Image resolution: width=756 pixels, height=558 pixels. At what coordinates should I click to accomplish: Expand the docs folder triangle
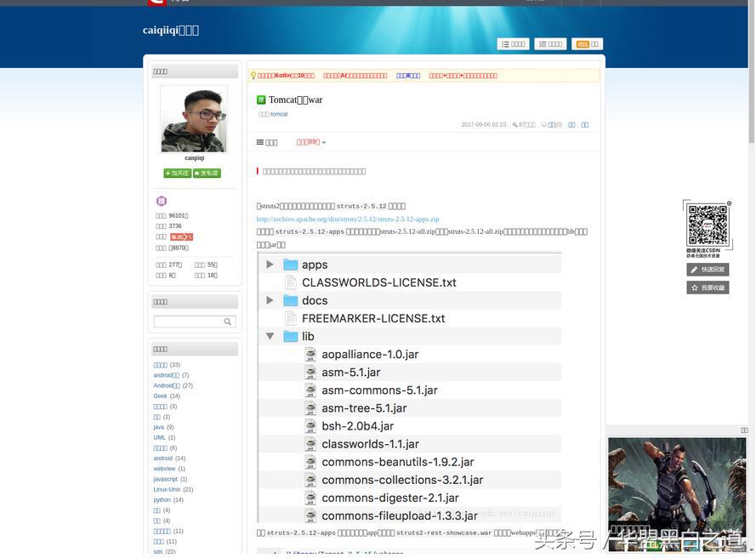[270, 300]
